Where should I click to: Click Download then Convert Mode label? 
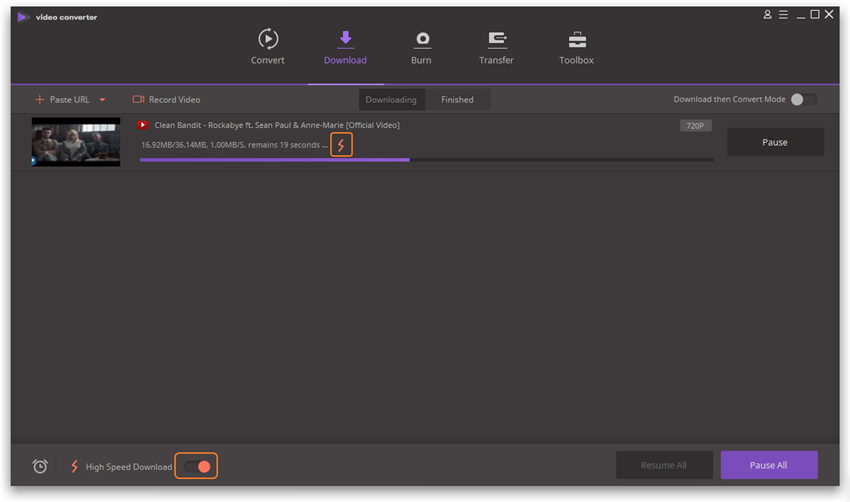click(729, 99)
